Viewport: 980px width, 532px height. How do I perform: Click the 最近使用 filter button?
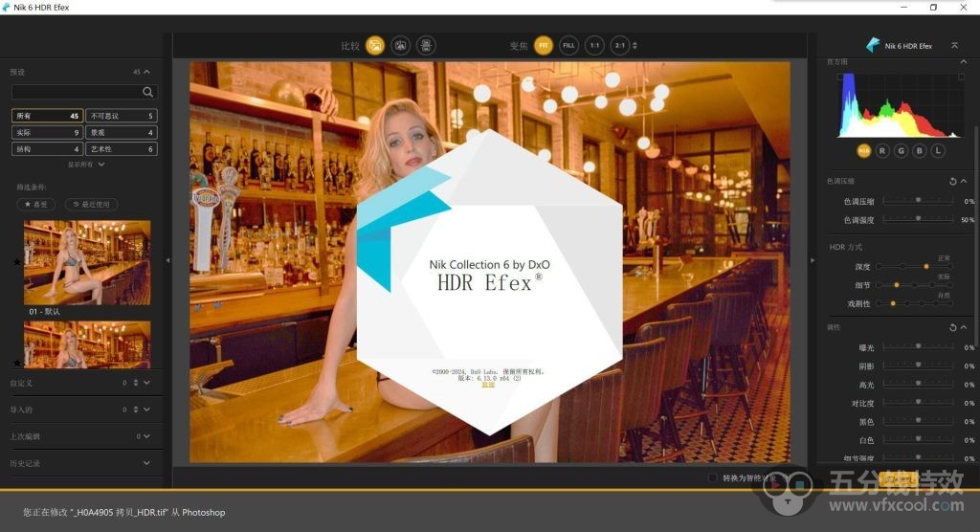point(94,204)
